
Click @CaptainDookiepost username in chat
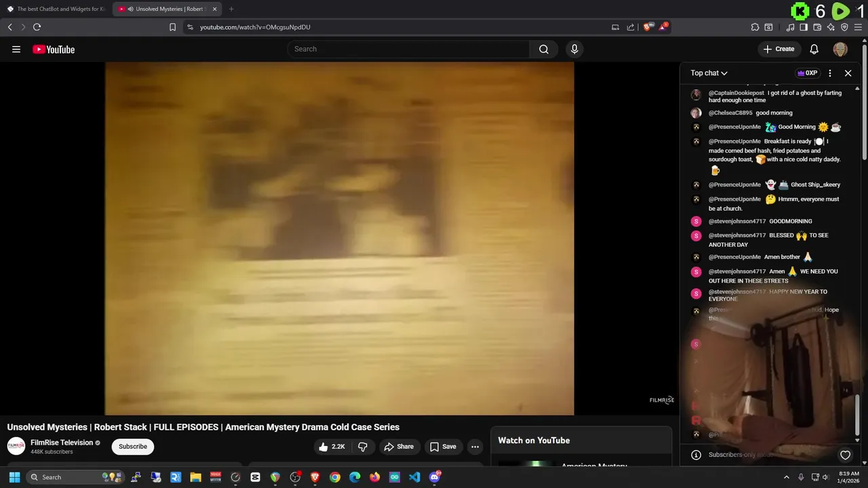pos(736,93)
